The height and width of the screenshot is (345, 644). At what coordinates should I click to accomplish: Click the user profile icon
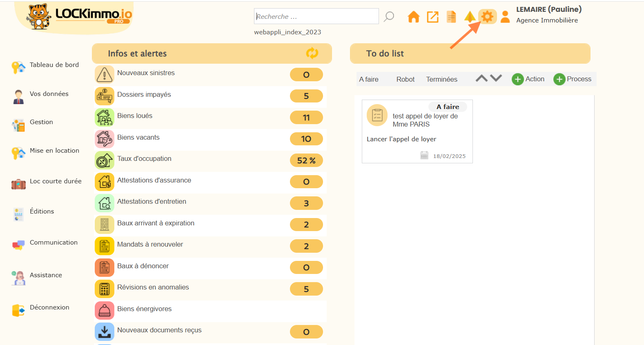(505, 17)
